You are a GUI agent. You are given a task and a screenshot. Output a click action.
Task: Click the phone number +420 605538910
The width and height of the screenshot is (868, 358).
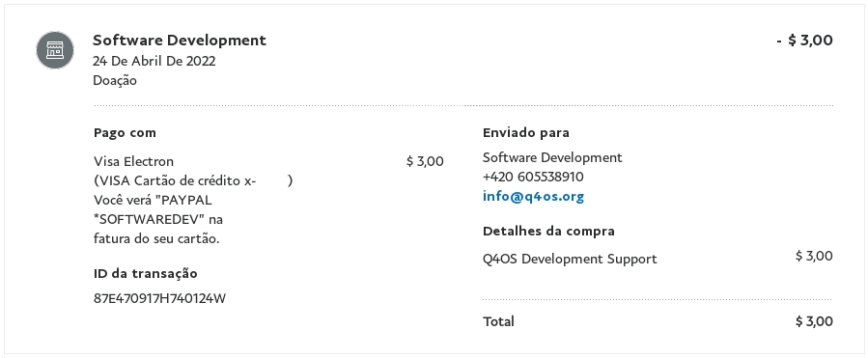533,177
